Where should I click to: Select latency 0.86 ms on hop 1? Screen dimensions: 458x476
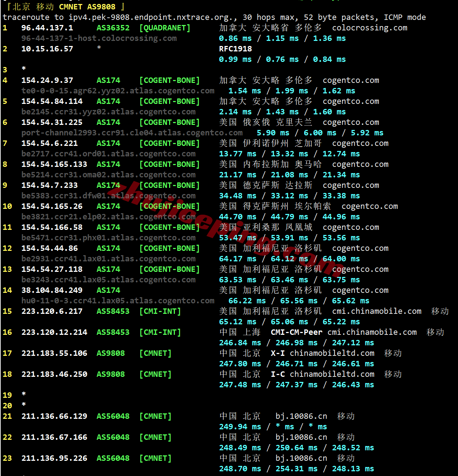235,38
